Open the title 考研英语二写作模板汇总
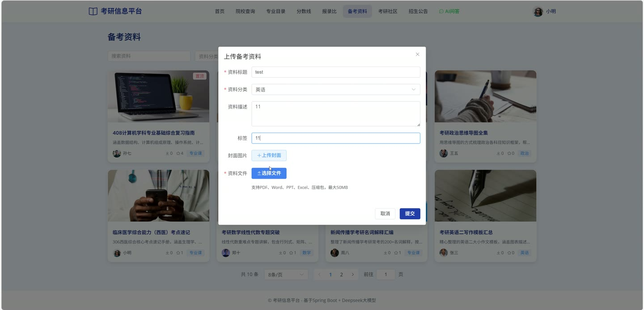This screenshot has width=644, height=310. click(466, 232)
